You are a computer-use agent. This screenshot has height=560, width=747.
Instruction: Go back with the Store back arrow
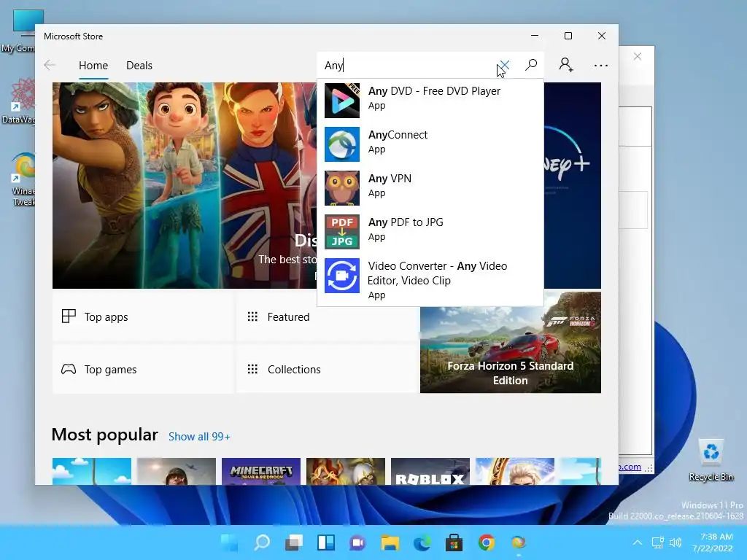[50, 65]
